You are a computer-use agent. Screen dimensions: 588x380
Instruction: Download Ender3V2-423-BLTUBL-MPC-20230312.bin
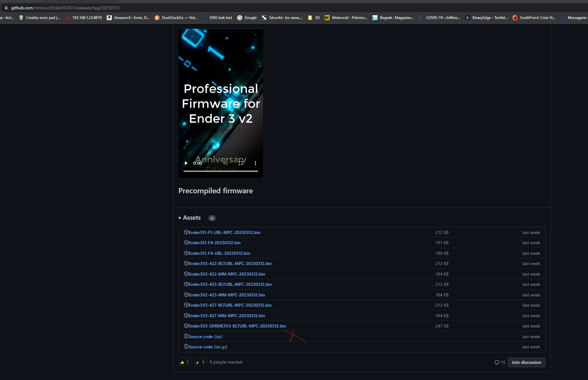230,284
